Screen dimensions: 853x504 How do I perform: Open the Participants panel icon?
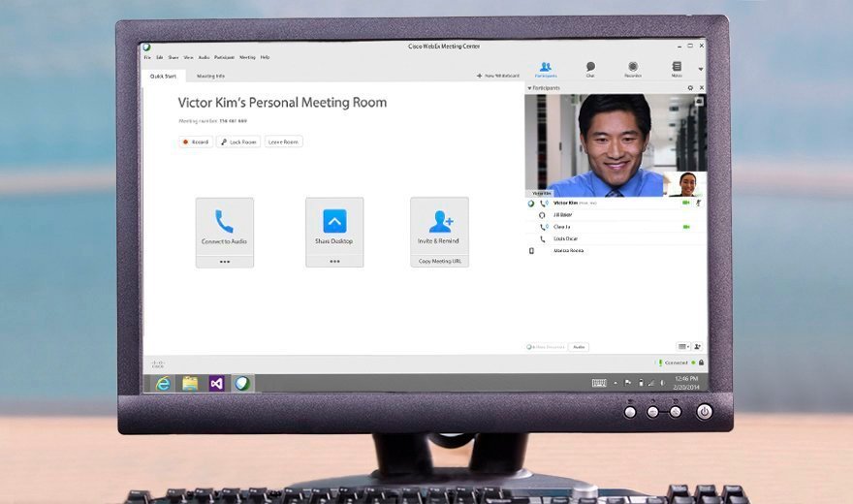coord(546,68)
